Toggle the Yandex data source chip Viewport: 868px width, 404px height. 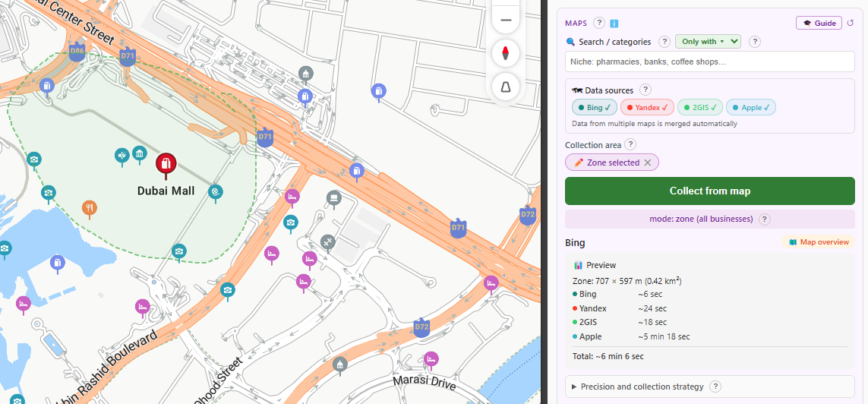coord(647,107)
